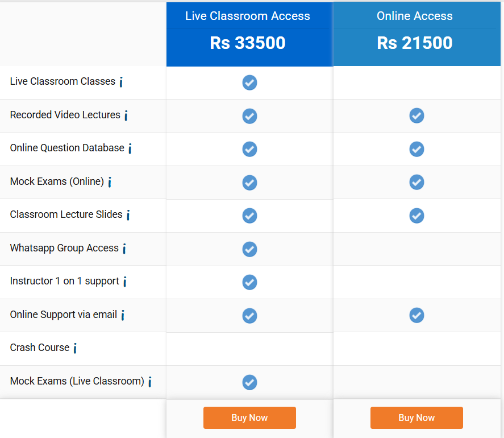Viewport: 504px width, 438px height.
Task: Click info icon next to Whatsapp Group Access
Action: point(124,249)
